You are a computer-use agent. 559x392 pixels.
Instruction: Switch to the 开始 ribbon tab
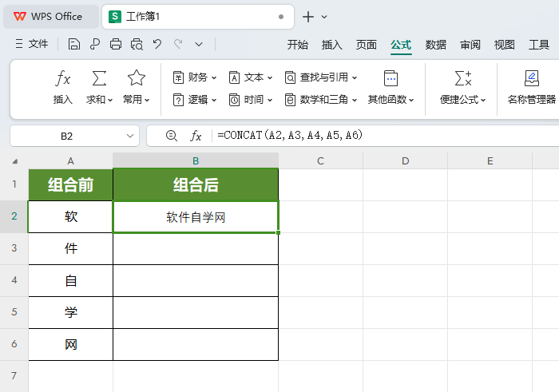[x=297, y=45]
